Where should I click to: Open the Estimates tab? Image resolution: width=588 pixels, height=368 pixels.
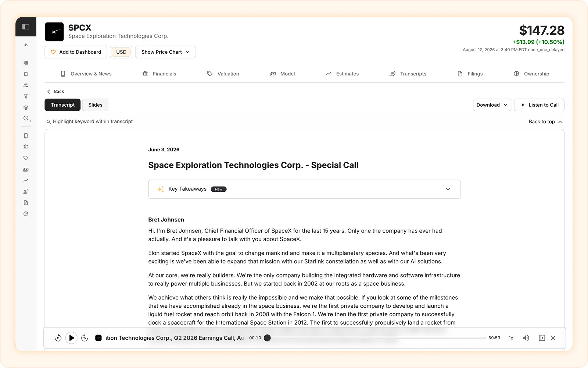[342, 74]
